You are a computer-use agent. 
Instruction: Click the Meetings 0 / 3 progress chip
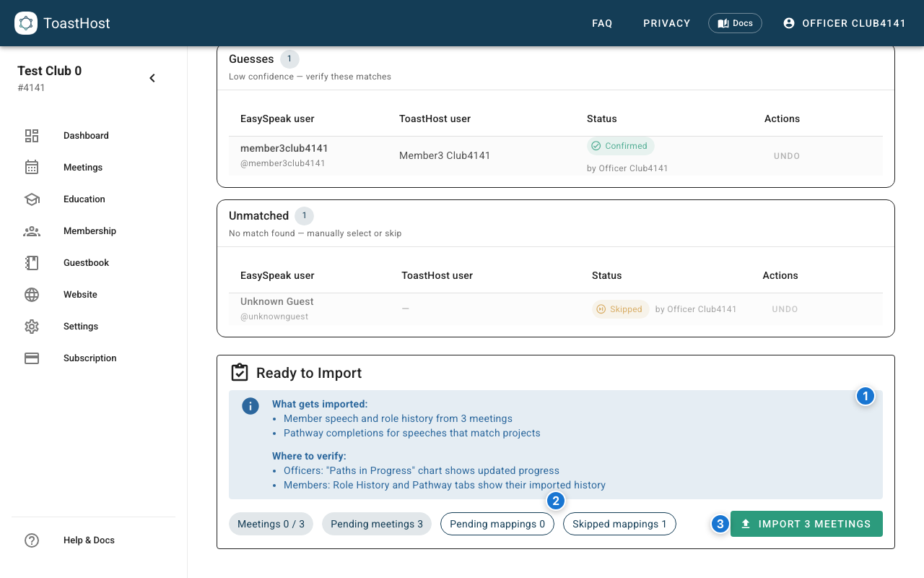pyautogui.click(x=271, y=523)
